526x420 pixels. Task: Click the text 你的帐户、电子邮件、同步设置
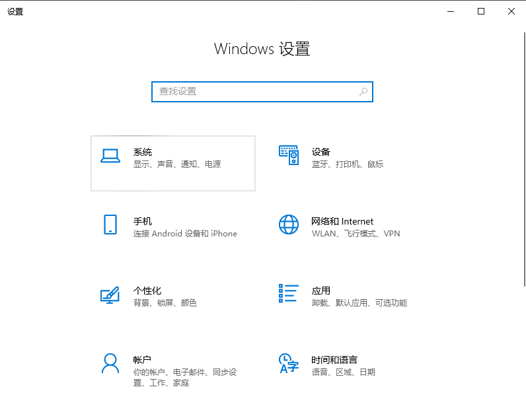click(x=185, y=378)
